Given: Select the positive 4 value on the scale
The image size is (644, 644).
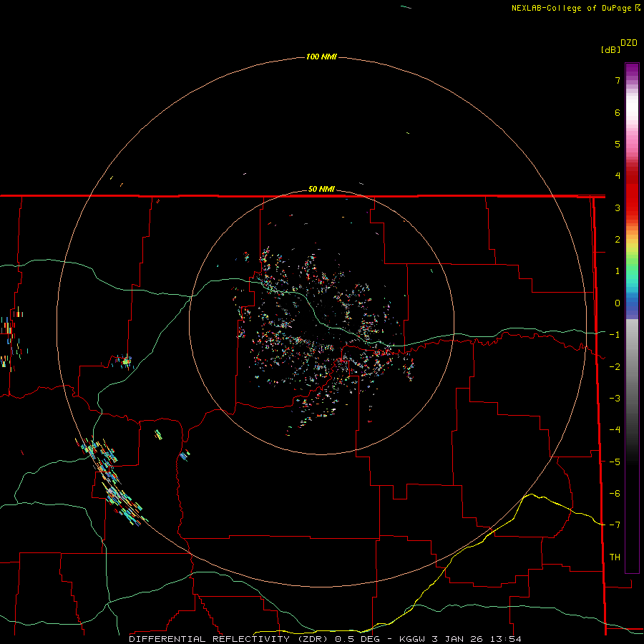Looking at the screenshot, I should point(618,176).
